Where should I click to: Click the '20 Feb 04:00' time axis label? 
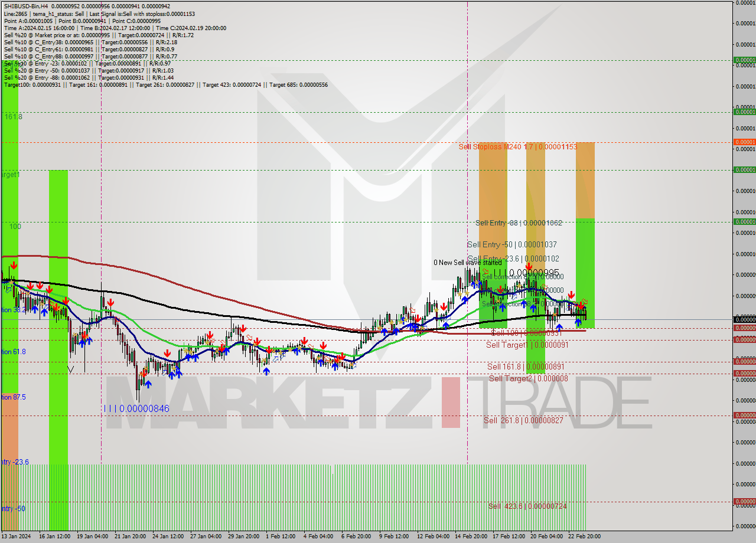(x=546, y=537)
